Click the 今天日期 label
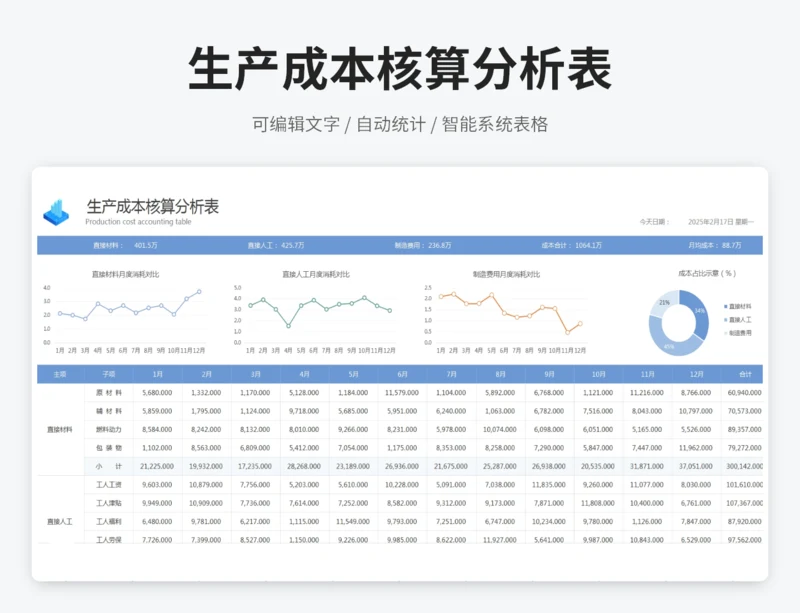800x613 pixels. point(654,222)
